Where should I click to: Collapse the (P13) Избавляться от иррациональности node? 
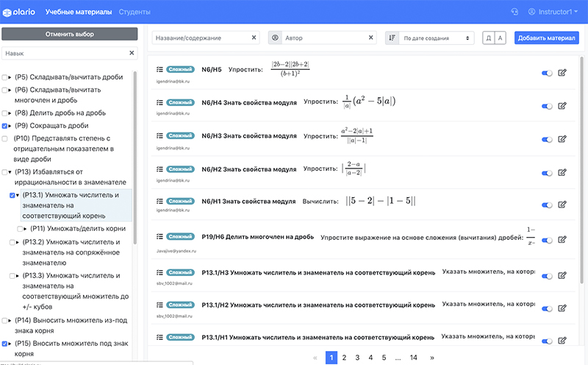(10, 172)
